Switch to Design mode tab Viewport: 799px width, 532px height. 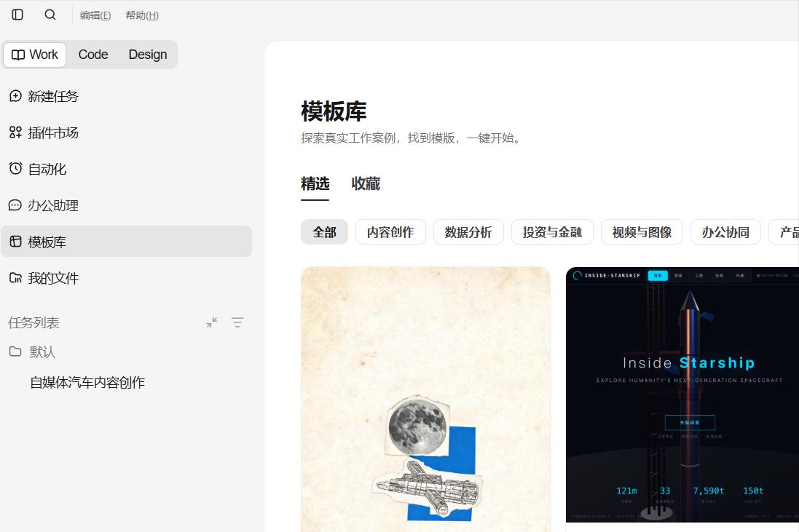(x=148, y=55)
